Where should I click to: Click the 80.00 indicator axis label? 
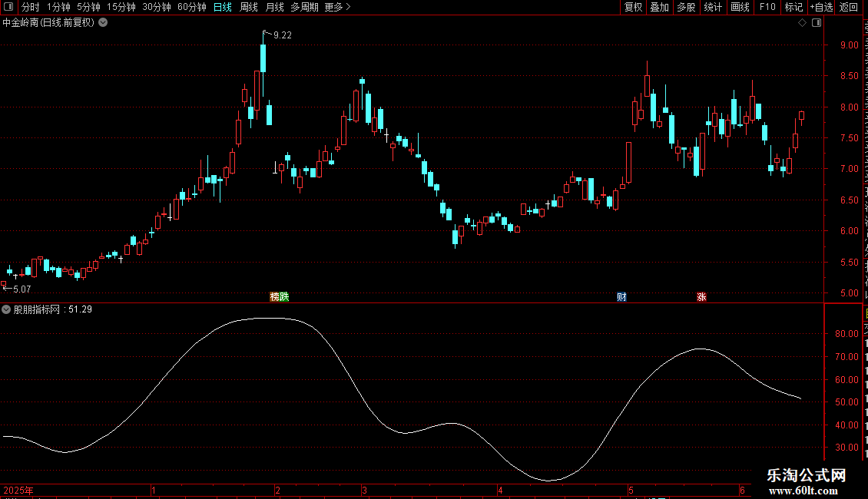(x=847, y=334)
